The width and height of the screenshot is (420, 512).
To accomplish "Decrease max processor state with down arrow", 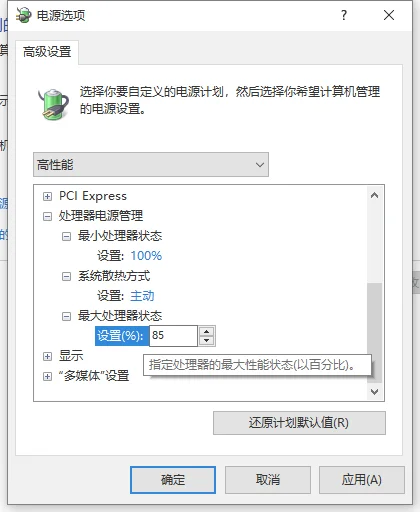I will click(x=207, y=340).
